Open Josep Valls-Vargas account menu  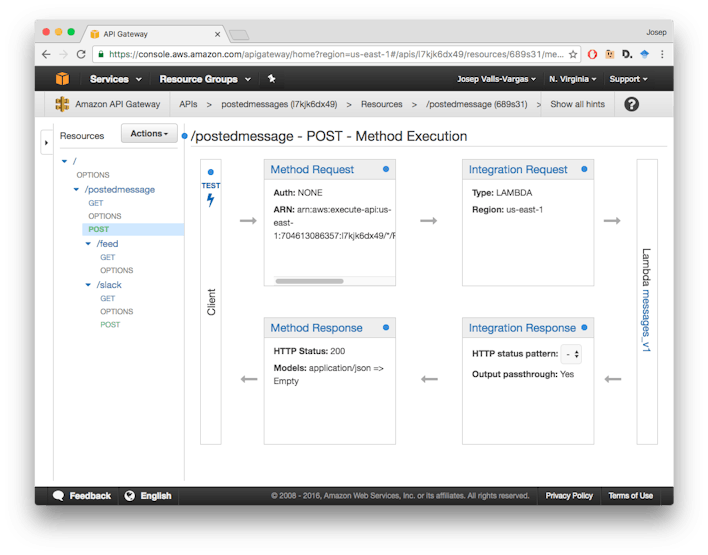(496, 79)
